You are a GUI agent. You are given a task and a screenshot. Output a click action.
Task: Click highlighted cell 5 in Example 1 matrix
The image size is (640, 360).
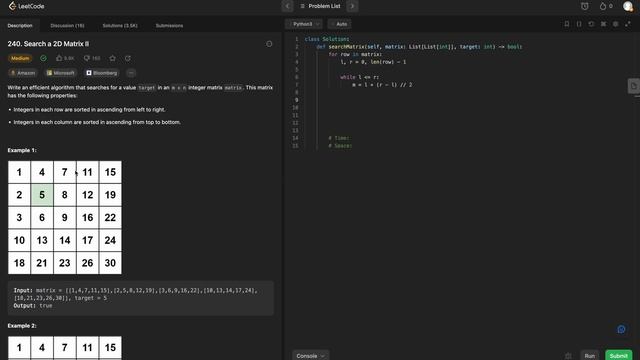point(42,195)
